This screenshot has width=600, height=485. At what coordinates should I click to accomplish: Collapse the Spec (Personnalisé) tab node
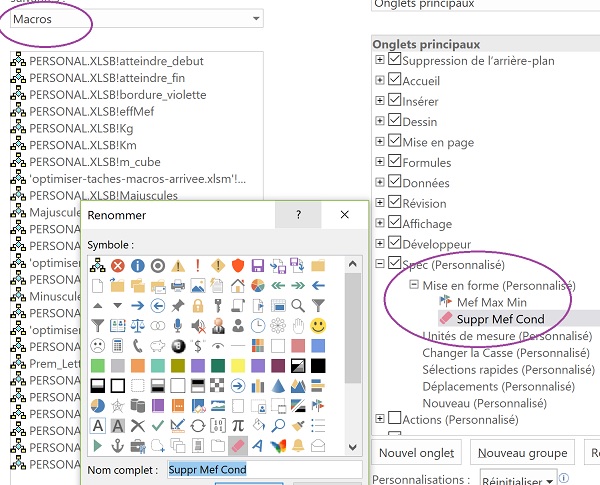point(380,263)
